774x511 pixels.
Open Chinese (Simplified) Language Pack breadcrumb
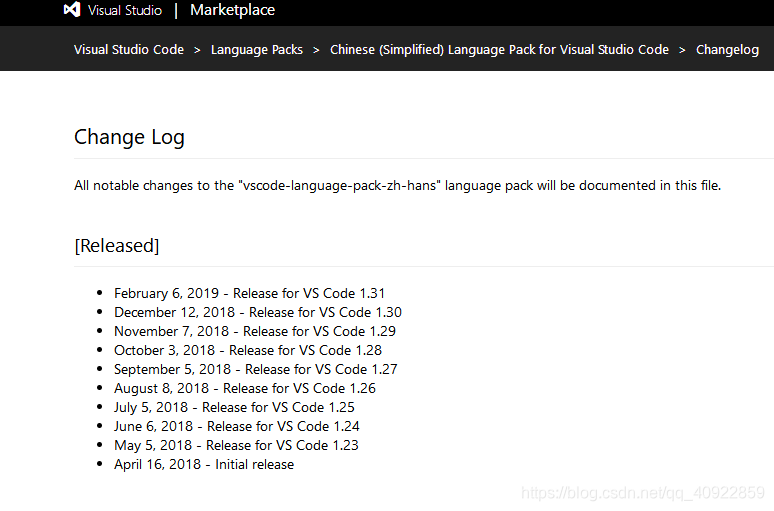pos(499,50)
